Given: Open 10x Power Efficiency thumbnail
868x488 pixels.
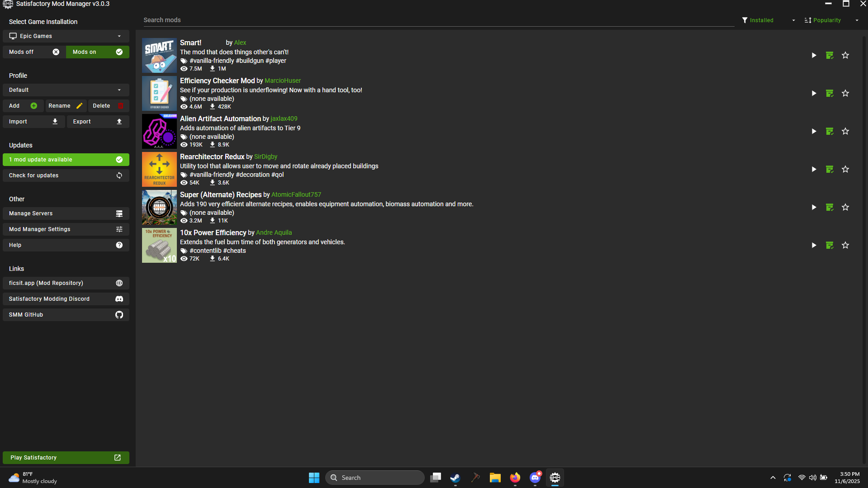Looking at the screenshot, I should pyautogui.click(x=159, y=245).
